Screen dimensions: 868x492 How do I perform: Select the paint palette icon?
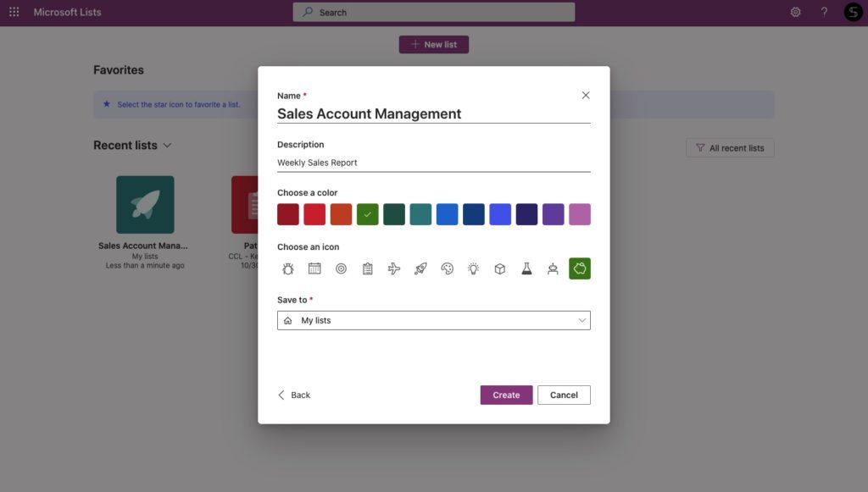click(448, 268)
